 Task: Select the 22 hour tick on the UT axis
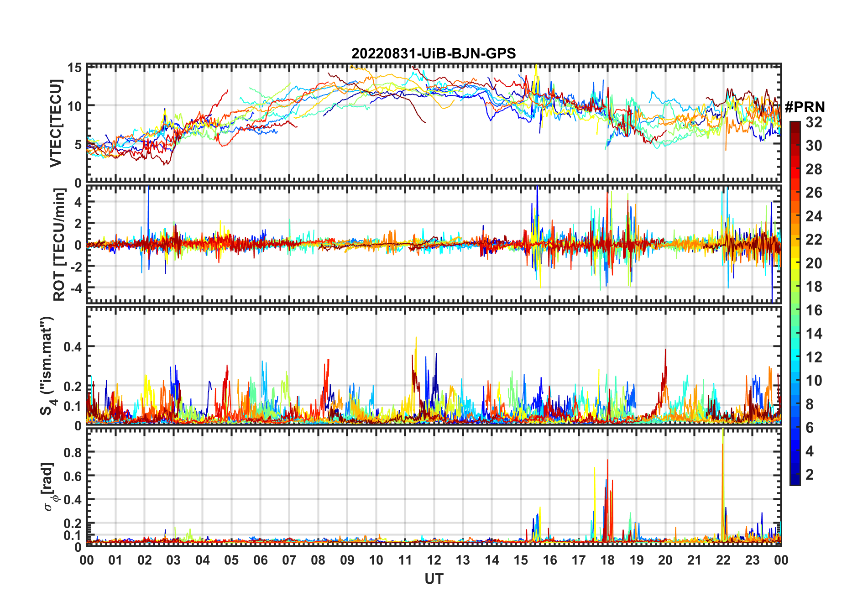coord(723,560)
